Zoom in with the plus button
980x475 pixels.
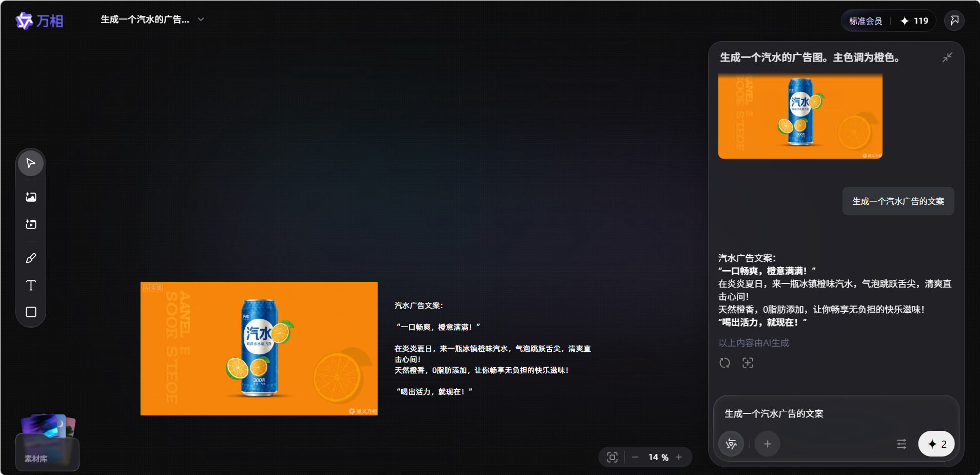[679, 457]
